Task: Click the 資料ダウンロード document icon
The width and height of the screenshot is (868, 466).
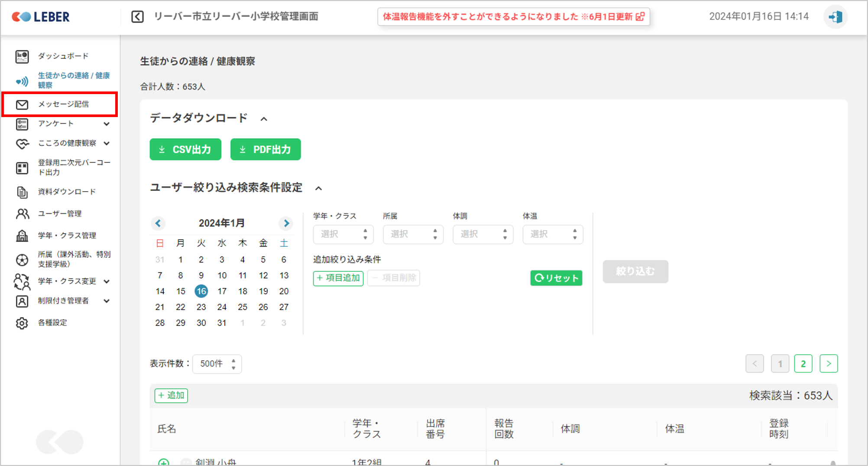Action: 22,192
